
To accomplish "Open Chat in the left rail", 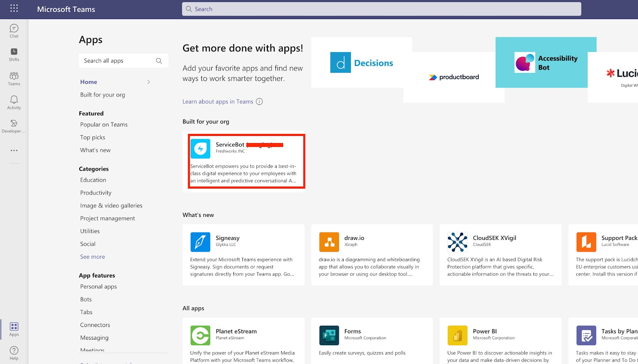I will [x=14, y=31].
